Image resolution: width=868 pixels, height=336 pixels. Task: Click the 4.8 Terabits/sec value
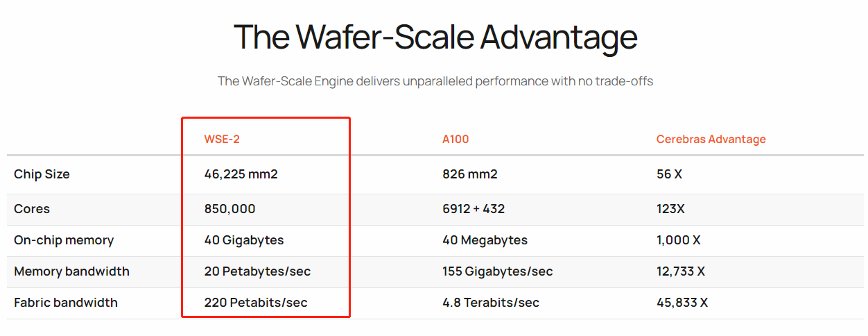point(491,303)
